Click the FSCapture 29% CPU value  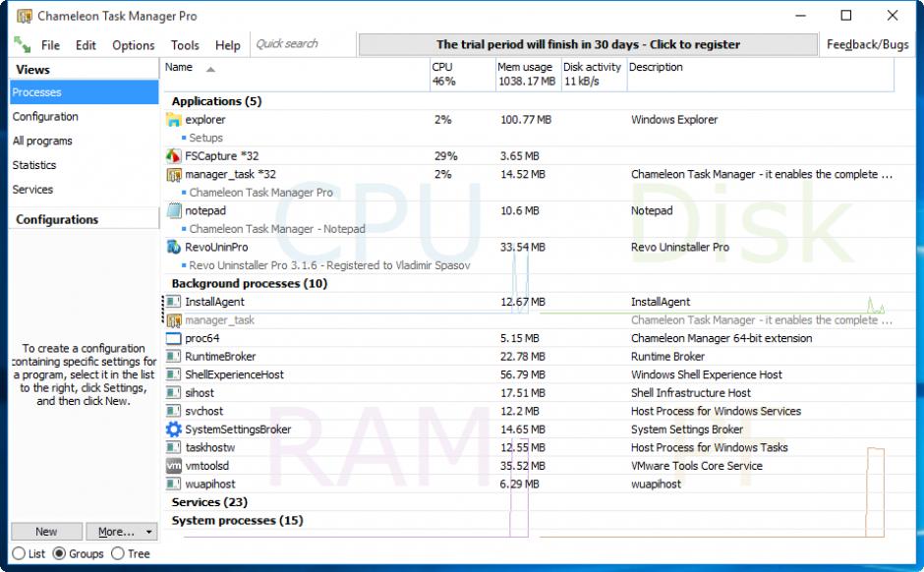tap(446, 156)
